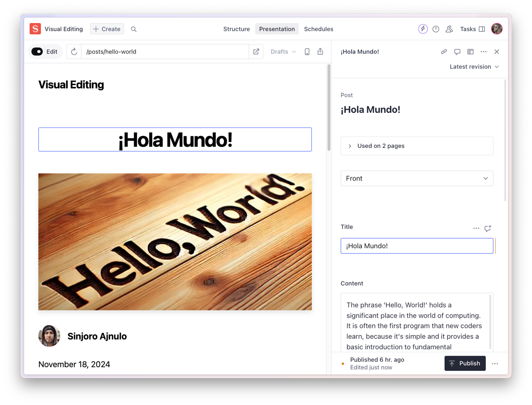Click the share preview icon

coord(320,52)
